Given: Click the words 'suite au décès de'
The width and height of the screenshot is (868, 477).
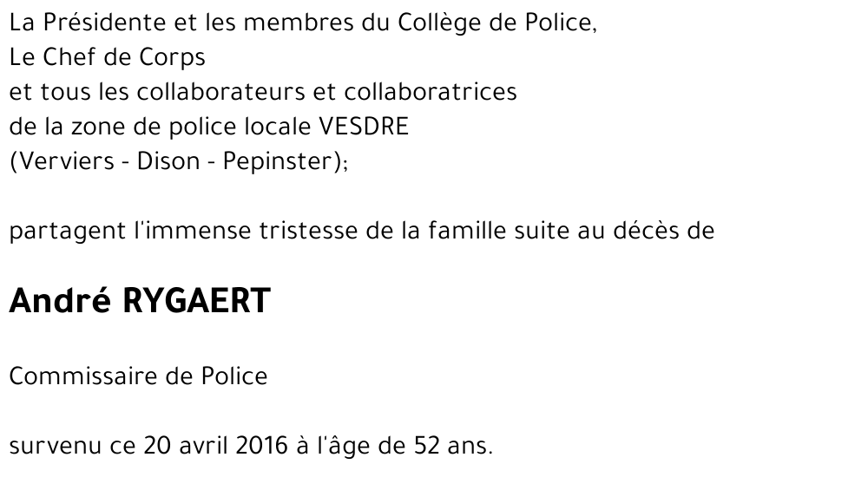Looking at the screenshot, I should pyautogui.click(x=615, y=230).
